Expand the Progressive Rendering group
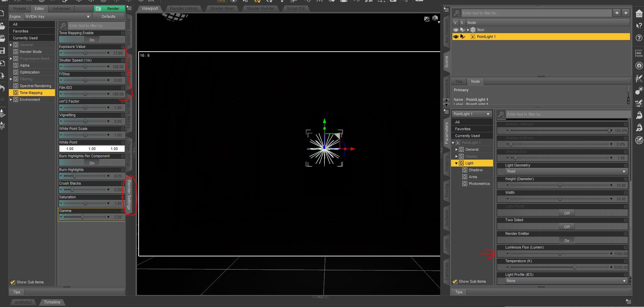The image size is (644, 307). [11, 58]
